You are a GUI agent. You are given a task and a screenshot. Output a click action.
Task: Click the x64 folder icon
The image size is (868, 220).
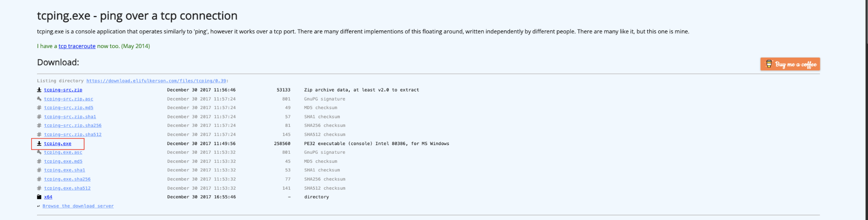tap(39, 197)
